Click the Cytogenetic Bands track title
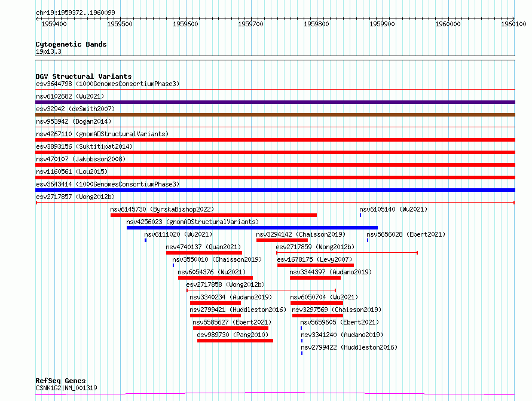 pyautogui.click(x=71, y=44)
